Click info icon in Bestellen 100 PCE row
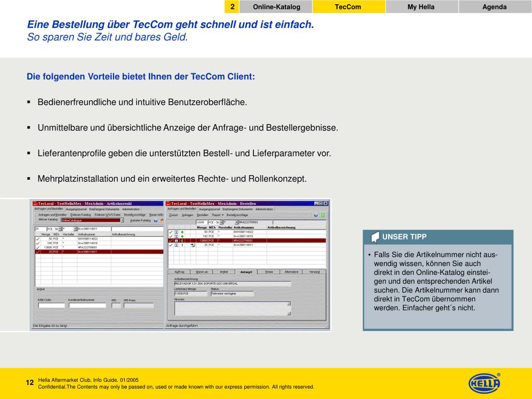 pos(177,236)
